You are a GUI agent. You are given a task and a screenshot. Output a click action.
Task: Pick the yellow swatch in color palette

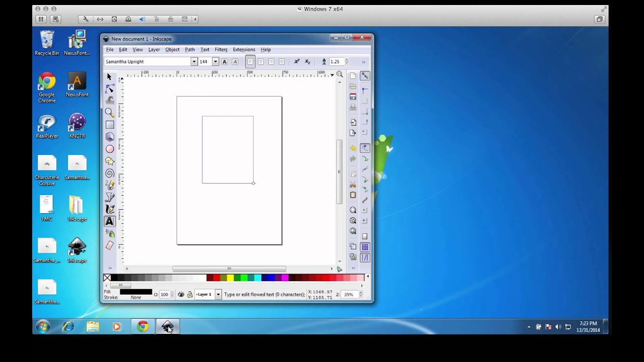point(230,278)
